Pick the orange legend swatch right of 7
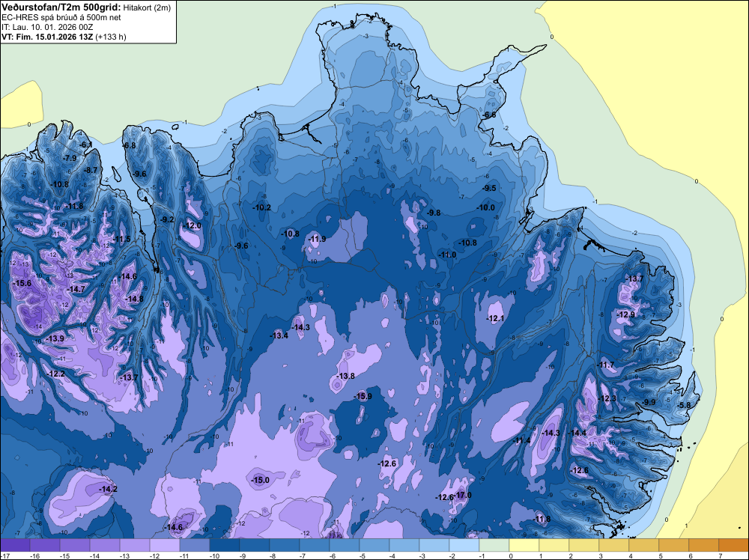Screen dimensions: 749x560 pos(734,545)
